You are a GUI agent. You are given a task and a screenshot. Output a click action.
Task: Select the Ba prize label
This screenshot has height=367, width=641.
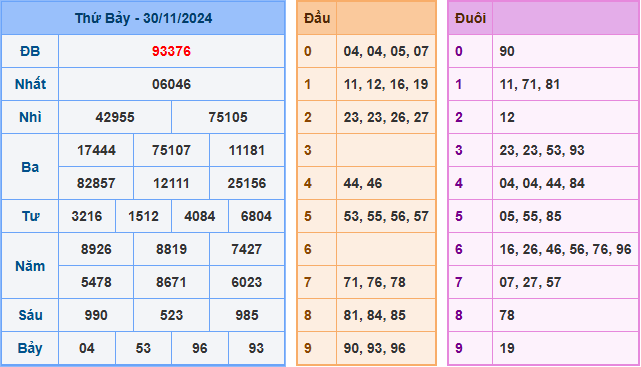(x=30, y=167)
